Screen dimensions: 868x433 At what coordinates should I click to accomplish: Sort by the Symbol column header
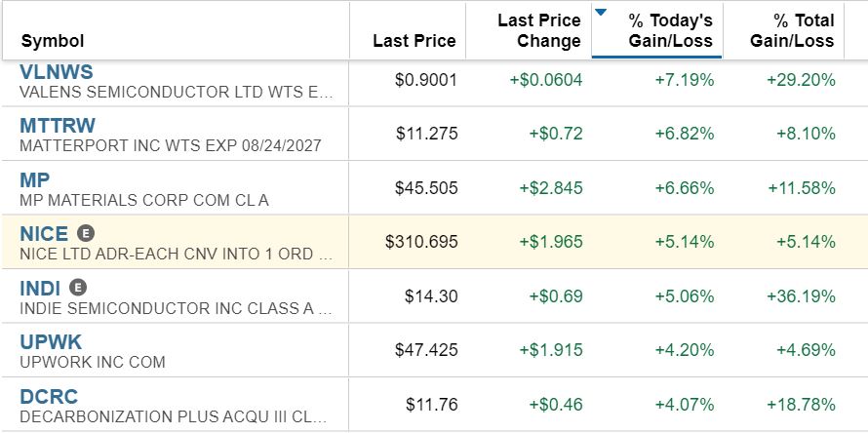(53, 41)
